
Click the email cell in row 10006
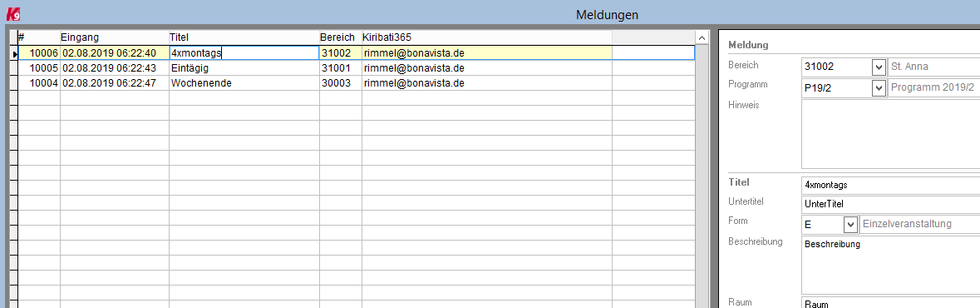click(x=487, y=53)
